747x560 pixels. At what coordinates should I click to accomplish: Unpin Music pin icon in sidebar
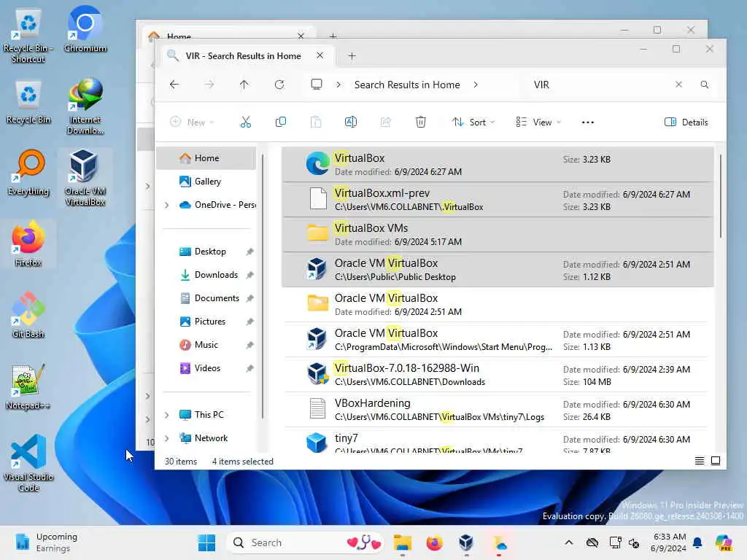(x=249, y=345)
